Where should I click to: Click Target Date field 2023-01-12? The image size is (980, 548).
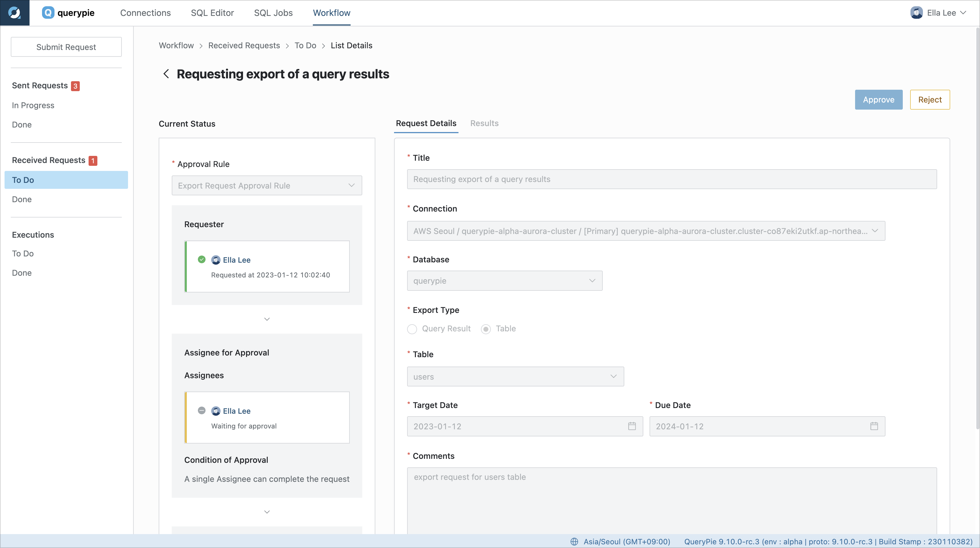[x=525, y=426]
